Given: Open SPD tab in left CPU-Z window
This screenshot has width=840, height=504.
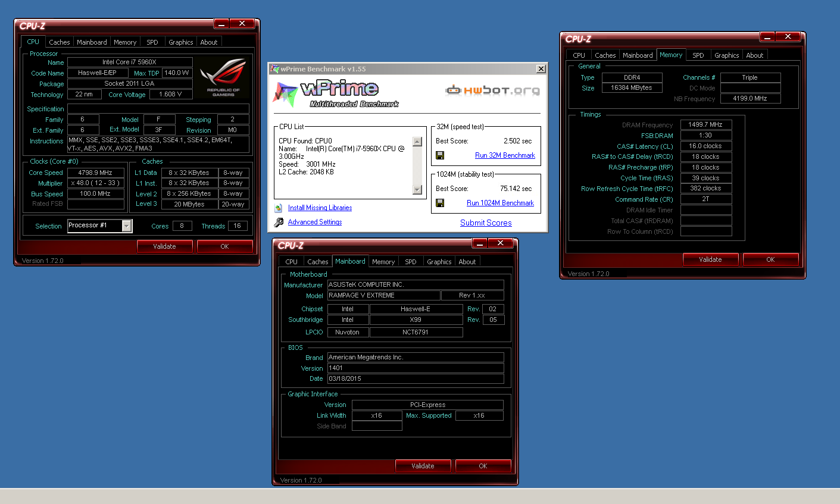Looking at the screenshot, I should (x=152, y=42).
